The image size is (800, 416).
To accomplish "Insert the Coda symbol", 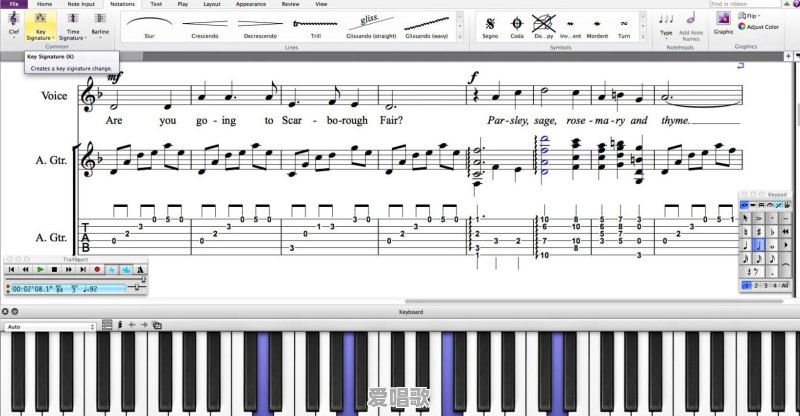I will (517, 27).
